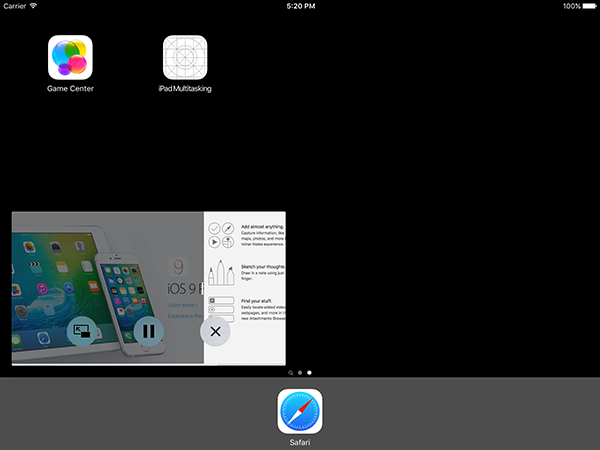Tap the Wi-Fi icon in status bar
The image size is (600, 450).
point(33,6)
